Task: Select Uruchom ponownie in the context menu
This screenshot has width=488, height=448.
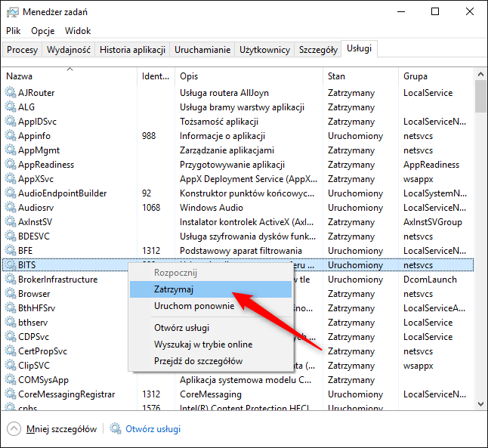Action: [194, 306]
